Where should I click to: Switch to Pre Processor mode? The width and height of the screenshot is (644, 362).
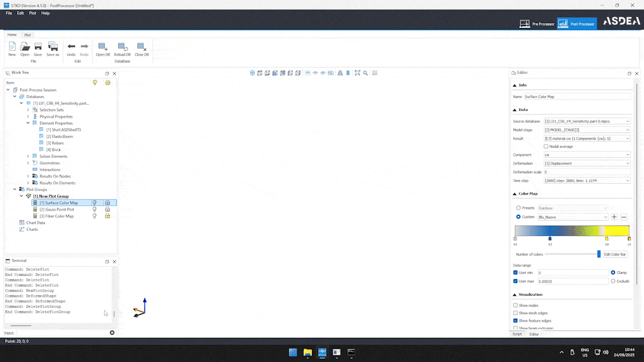pyautogui.click(x=537, y=24)
